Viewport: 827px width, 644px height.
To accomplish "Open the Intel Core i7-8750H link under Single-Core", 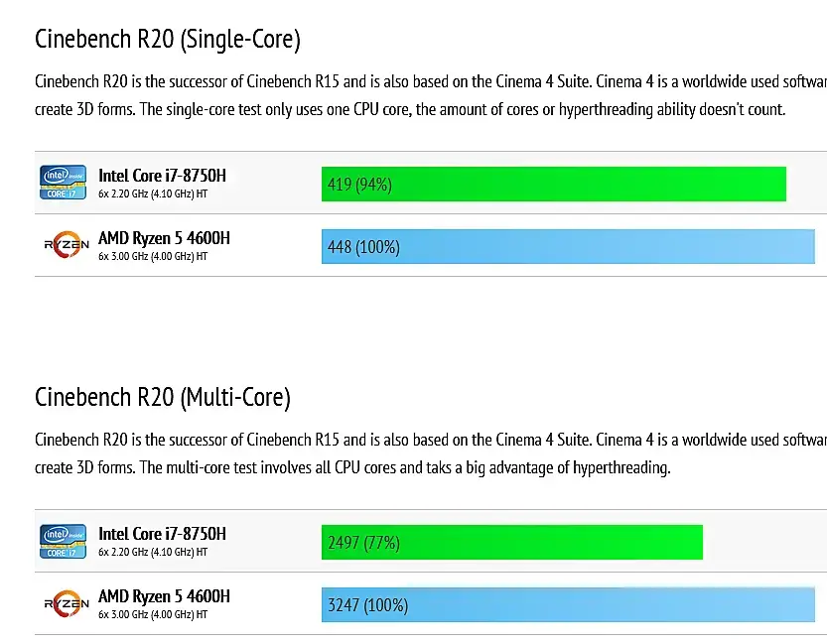I will point(162,176).
